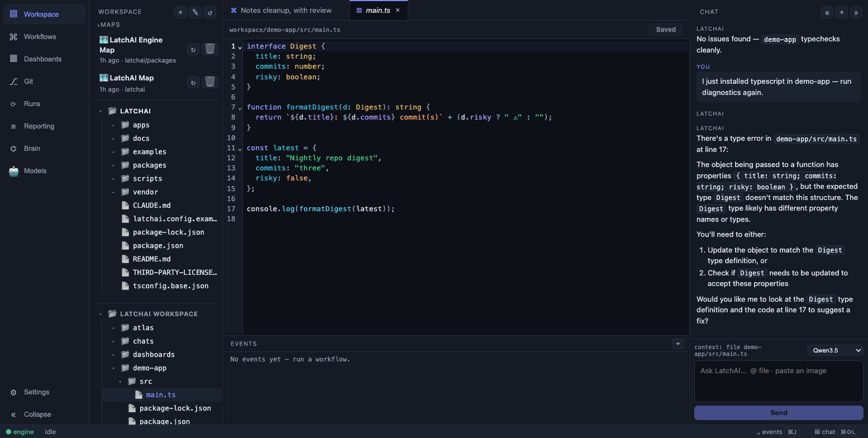Viewport: 868px width, 438px height.
Task: Focus the Ask LatchAI chat input
Action: coord(779,381)
